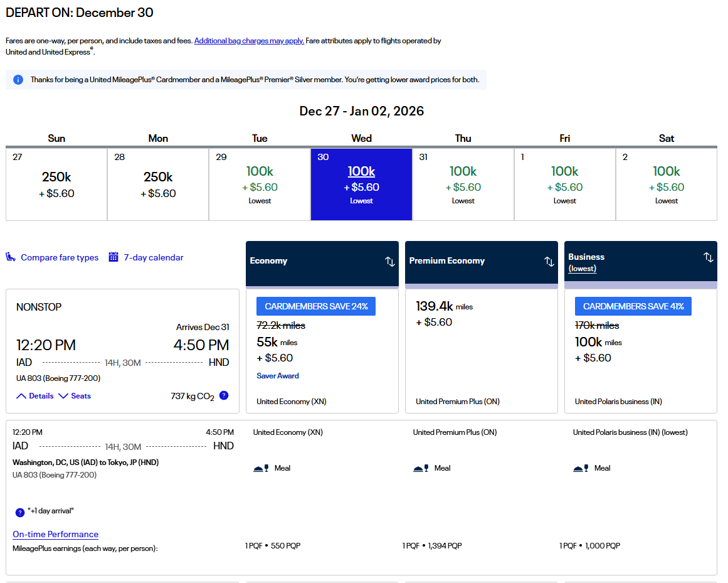Expand the Seats section
Screen dimensions: 728x583
click(74, 396)
